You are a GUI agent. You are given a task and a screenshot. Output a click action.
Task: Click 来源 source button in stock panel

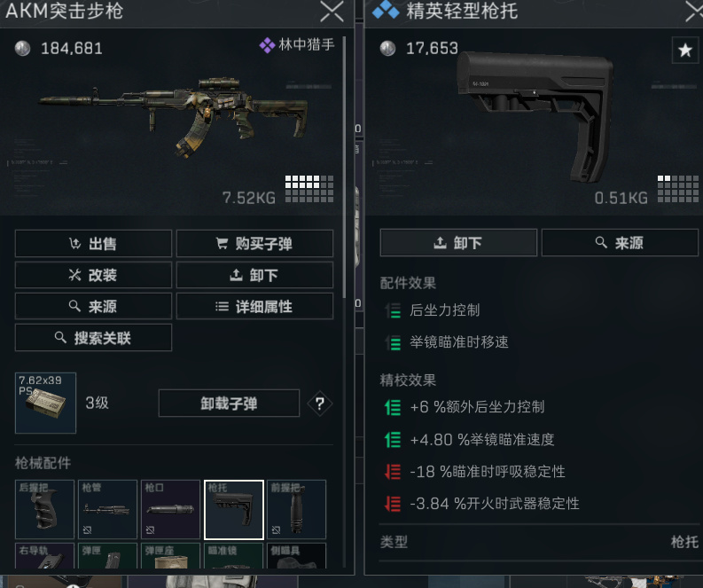pos(620,243)
